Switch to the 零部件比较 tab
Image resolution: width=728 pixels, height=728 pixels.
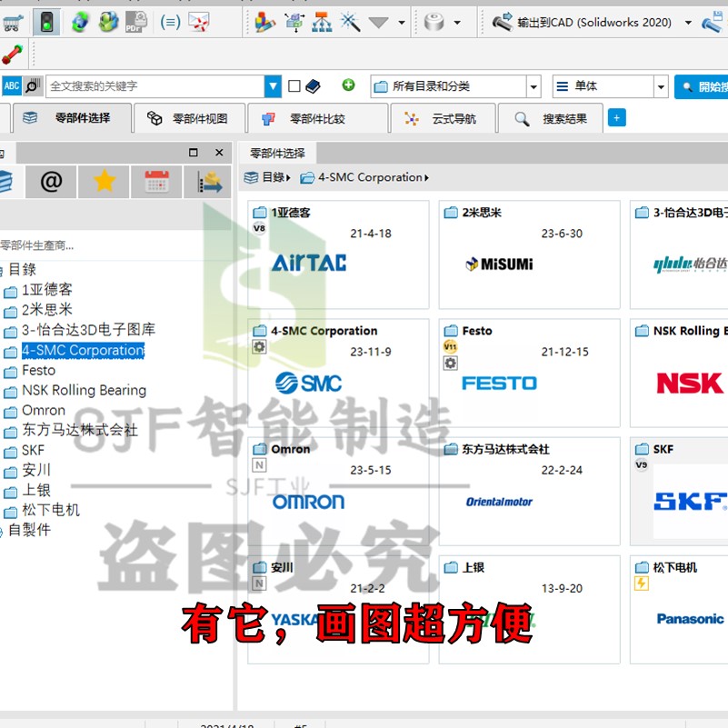(x=318, y=118)
